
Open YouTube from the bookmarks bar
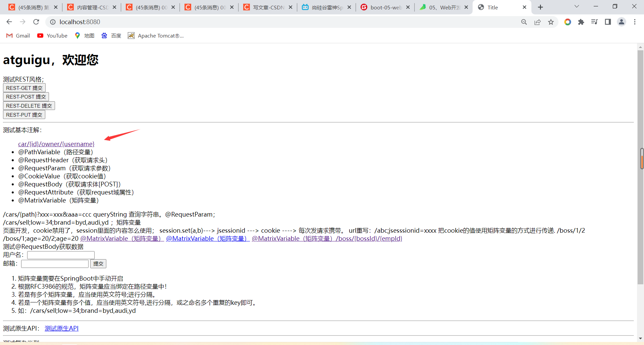pos(52,36)
